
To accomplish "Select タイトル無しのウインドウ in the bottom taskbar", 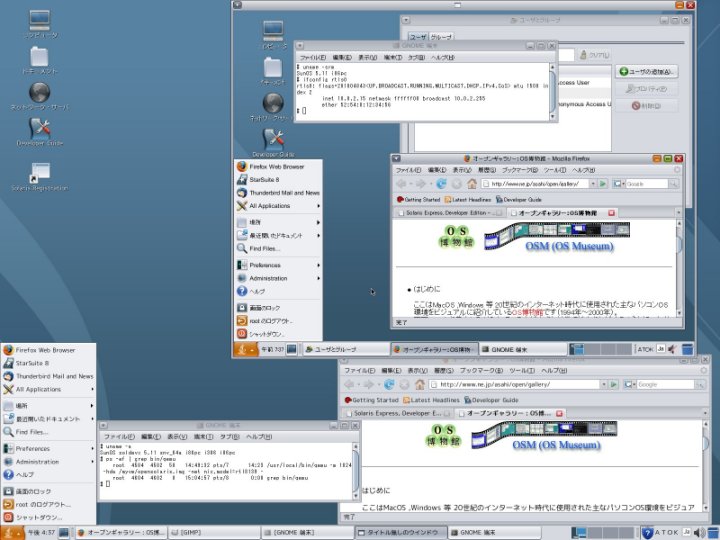I will (x=400, y=533).
